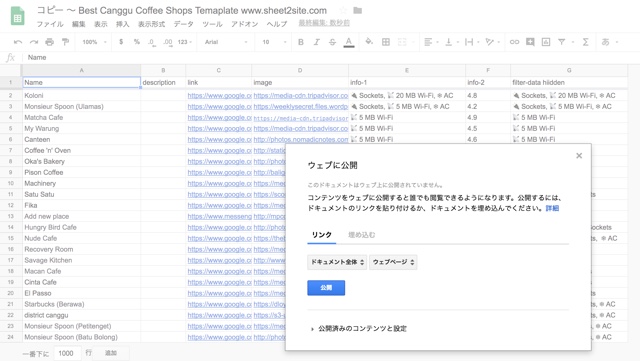The image size is (640, 361).
Task: Select the Hungry Bird Cafe cell
Action: [81, 227]
